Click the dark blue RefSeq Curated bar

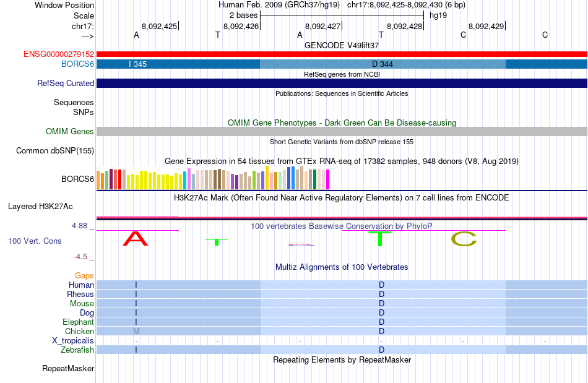coord(342,83)
